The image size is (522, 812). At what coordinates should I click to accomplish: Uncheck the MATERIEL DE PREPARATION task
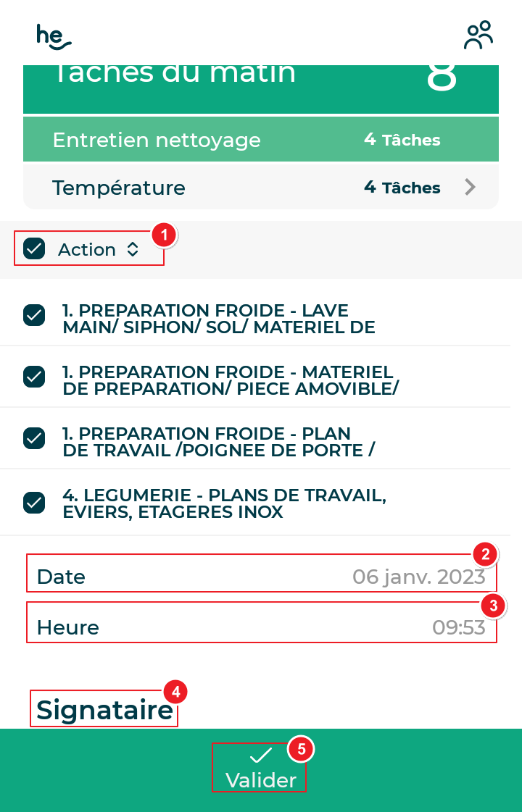pyautogui.click(x=33, y=376)
